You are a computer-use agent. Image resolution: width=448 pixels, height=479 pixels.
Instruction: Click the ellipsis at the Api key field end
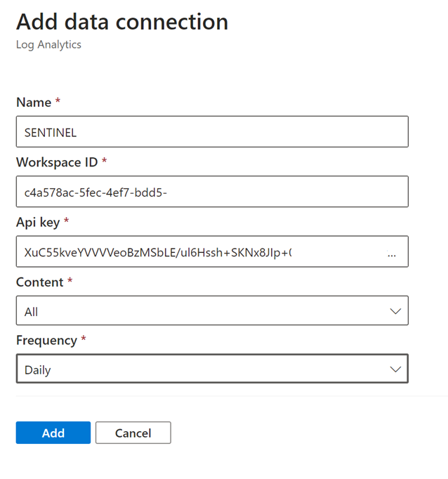coord(392,255)
